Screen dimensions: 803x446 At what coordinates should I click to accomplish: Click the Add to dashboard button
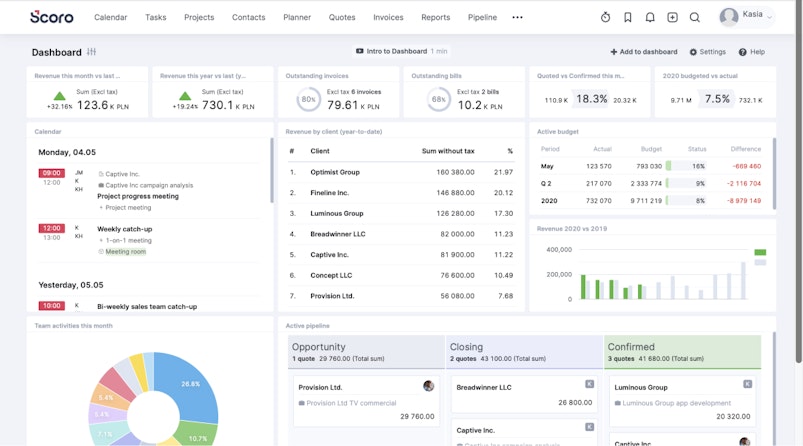644,52
